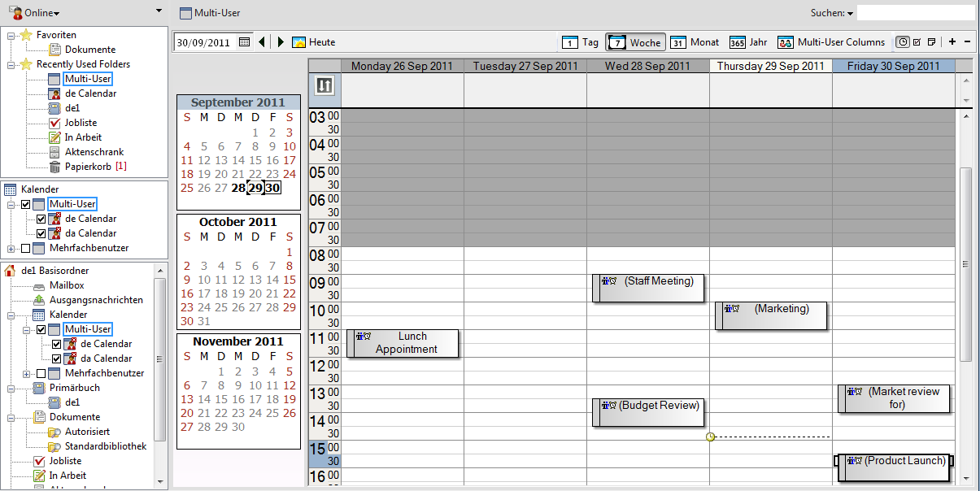Expand Mehrfachbenutzer in Kalender panel

pyautogui.click(x=11, y=248)
